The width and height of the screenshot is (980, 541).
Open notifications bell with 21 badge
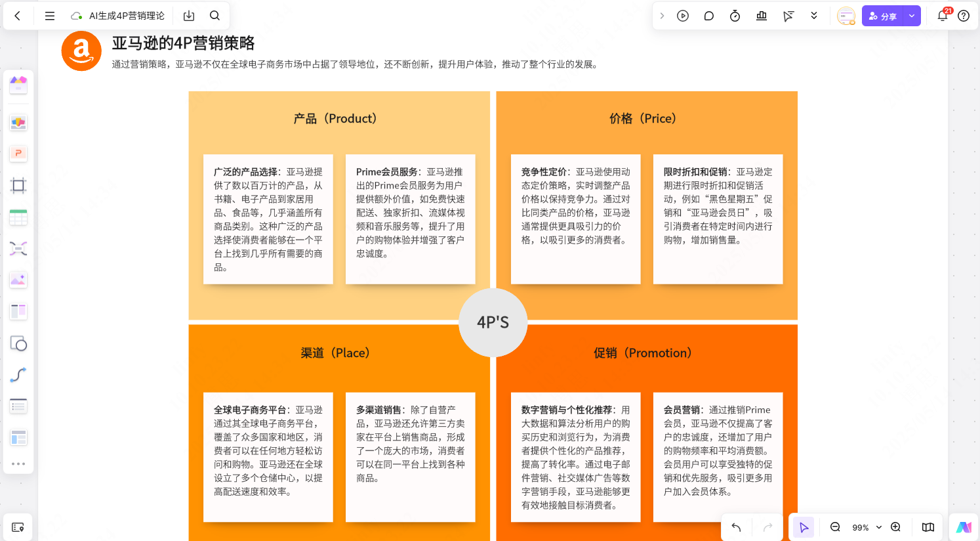tap(943, 16)
